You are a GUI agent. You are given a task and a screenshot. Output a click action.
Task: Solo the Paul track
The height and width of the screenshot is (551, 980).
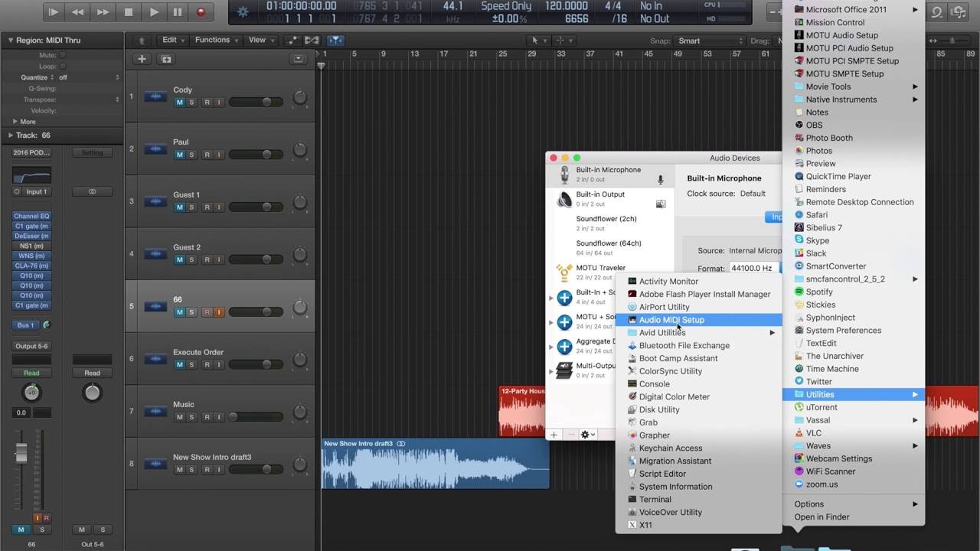[191, 155]
